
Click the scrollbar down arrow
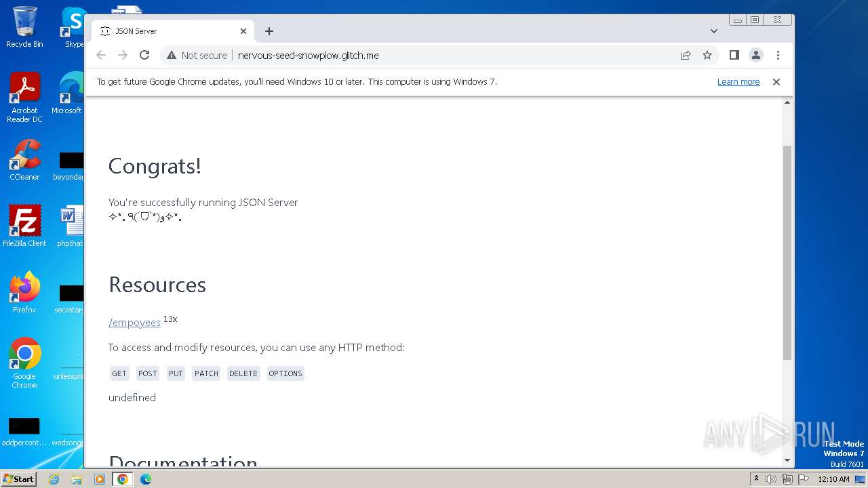(x=787, y=460)
